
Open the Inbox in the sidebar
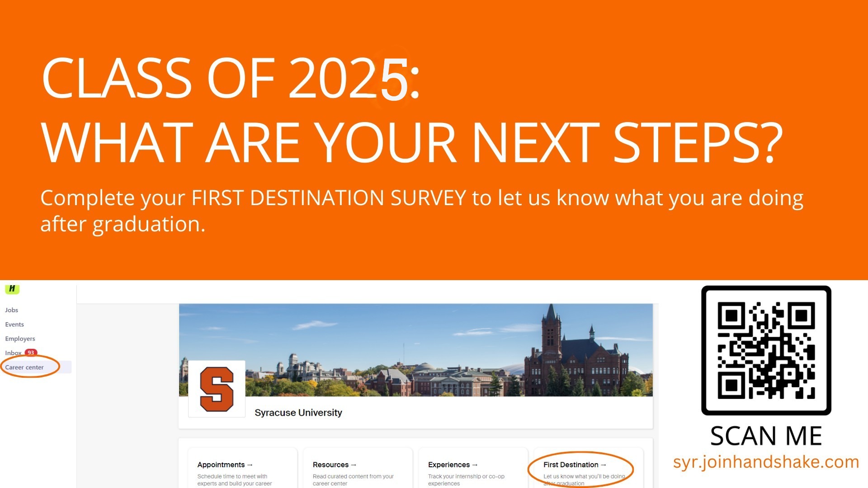point(13,353)
